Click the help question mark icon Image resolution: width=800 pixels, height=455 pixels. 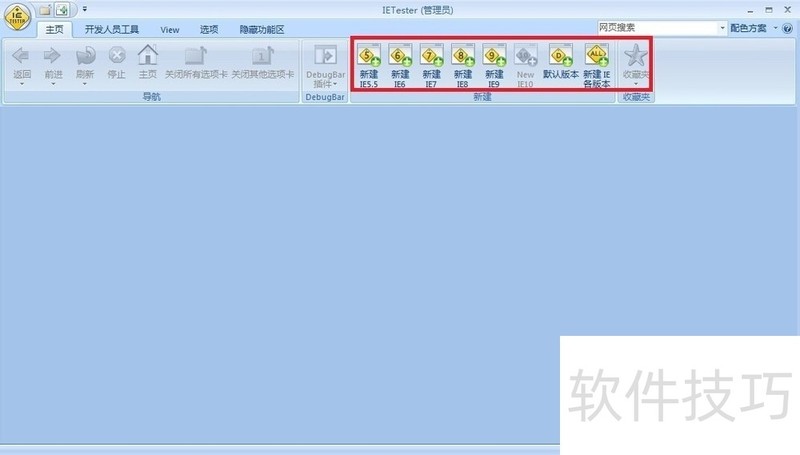pyautogui.click(x=787, y=29)
